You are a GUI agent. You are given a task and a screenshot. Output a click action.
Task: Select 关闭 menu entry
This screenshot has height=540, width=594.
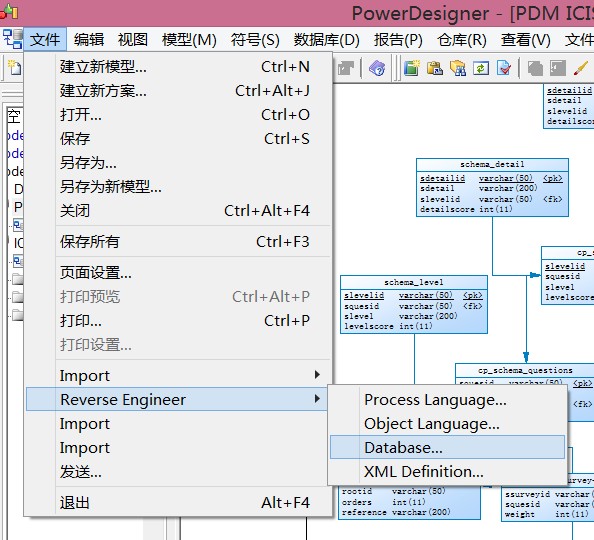(x=178, y=210)
